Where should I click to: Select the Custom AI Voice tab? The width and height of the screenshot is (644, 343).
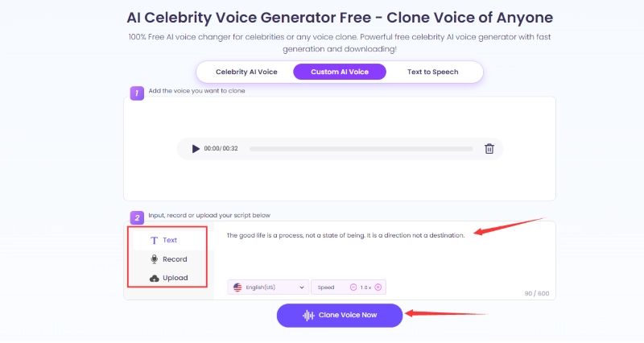point(340,72)
